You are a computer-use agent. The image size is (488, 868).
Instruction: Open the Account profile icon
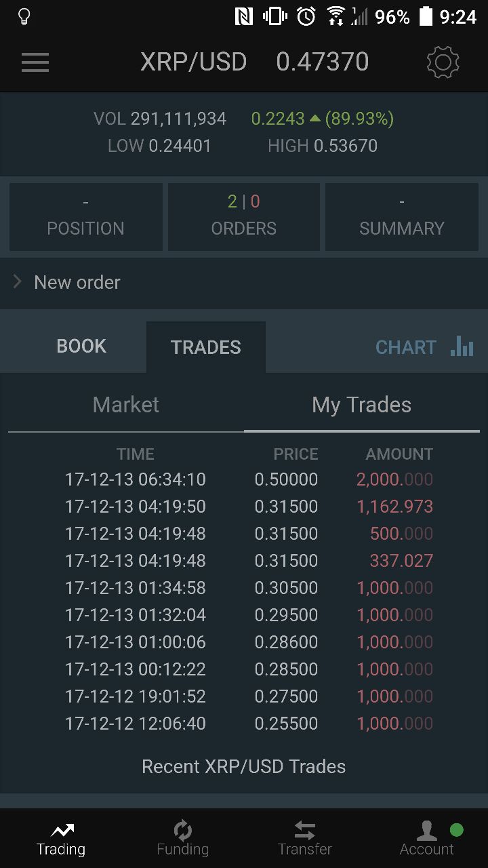tap(426, 830)
